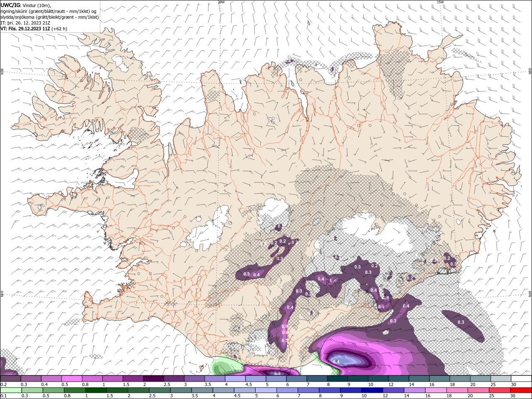Screen dimensions: 532x399
Task: Click the 'rigning/skúrir' legend description line
Action: click(48, 11)
